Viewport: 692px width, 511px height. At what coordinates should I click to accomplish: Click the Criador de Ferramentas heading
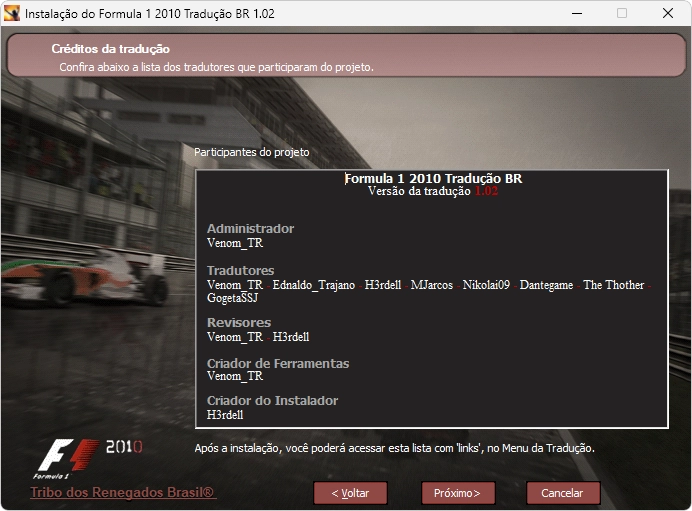(x=278, y=364)
